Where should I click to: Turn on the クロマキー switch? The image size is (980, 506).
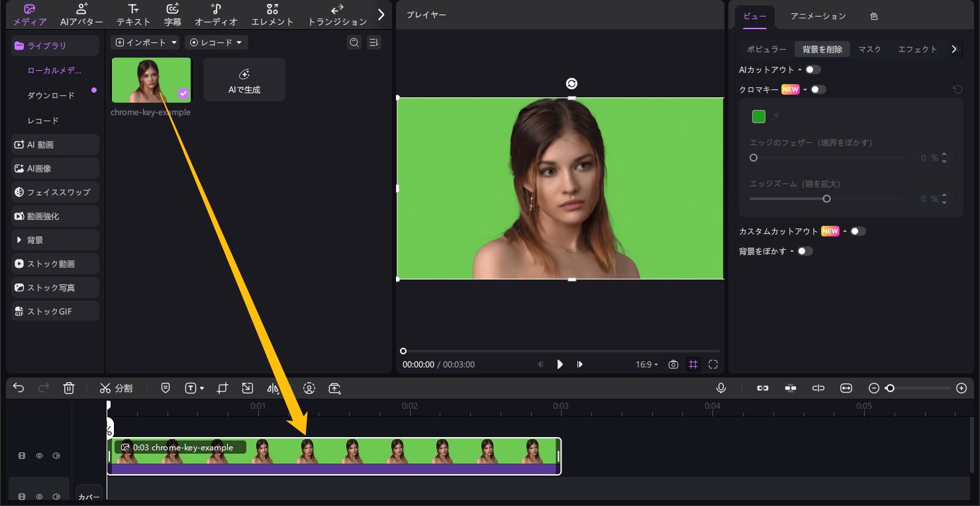818,89
